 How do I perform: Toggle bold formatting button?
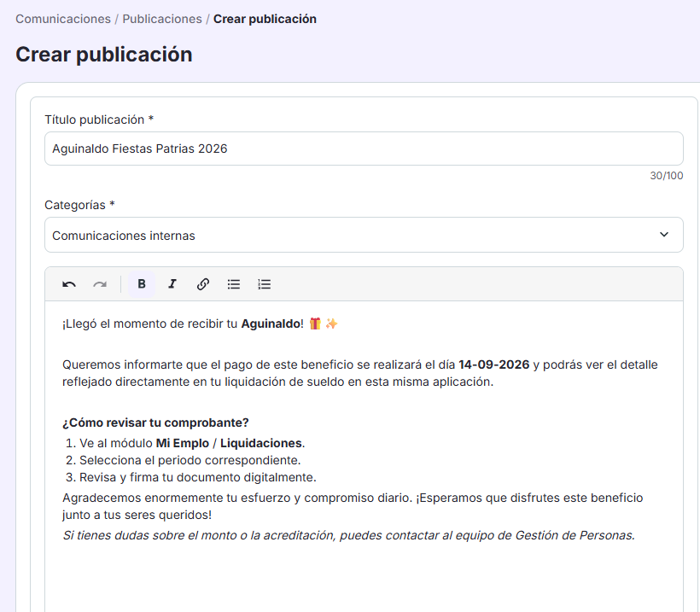coord(142,284)
